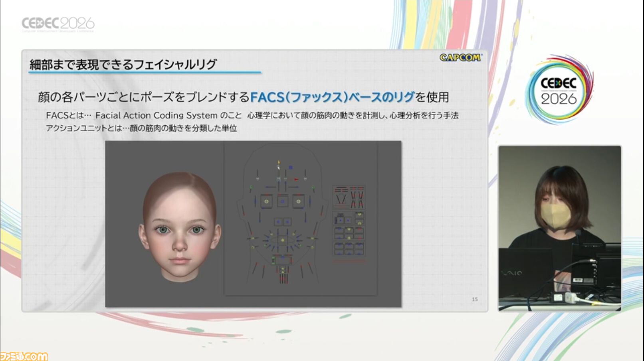The width and height of the screenshot is (644, 361).
Task: Click the line starting with アクションユニットとは
Action: click(141, 128)
